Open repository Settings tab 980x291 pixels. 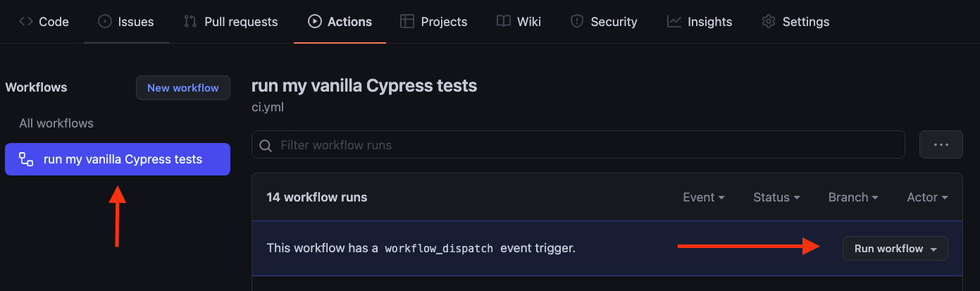pos(795,22)
